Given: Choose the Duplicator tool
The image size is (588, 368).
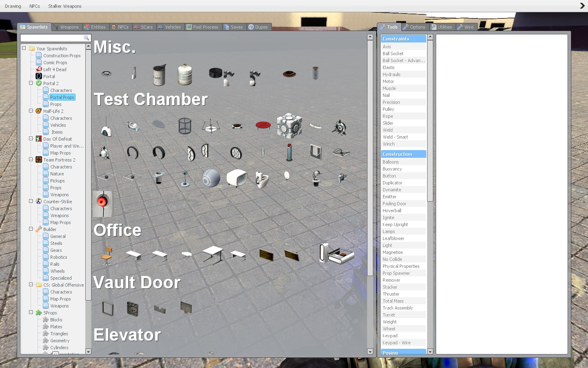Looking at the screenshot, I should [x=403, y=183].
